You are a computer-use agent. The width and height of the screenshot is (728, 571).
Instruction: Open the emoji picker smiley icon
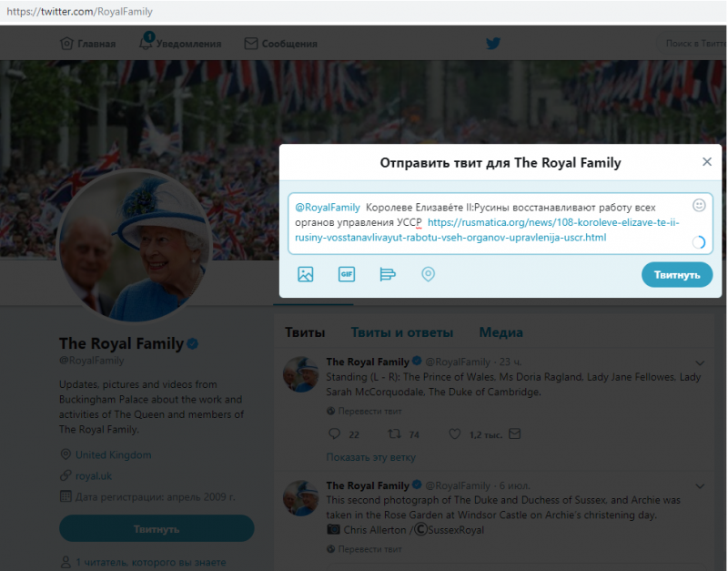699,205
